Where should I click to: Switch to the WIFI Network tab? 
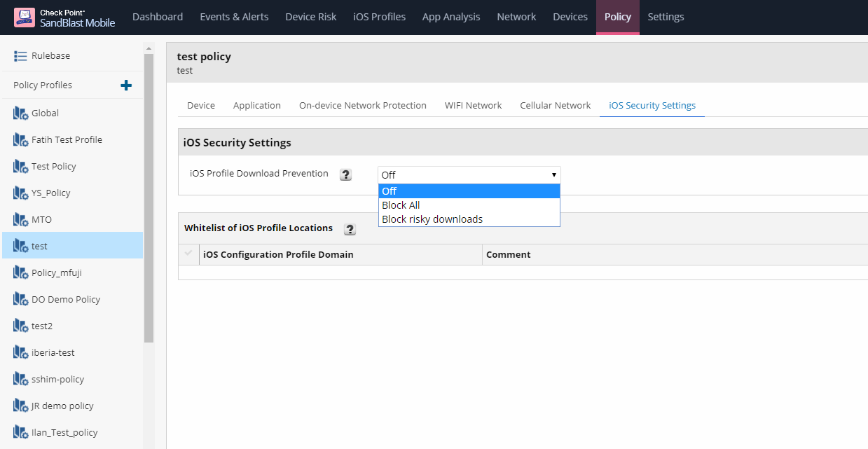473,106
